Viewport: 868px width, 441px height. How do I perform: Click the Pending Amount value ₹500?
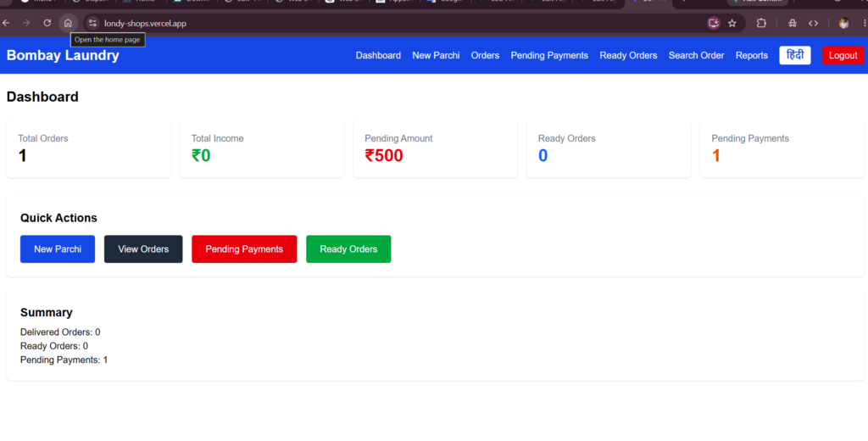point(384,156)
